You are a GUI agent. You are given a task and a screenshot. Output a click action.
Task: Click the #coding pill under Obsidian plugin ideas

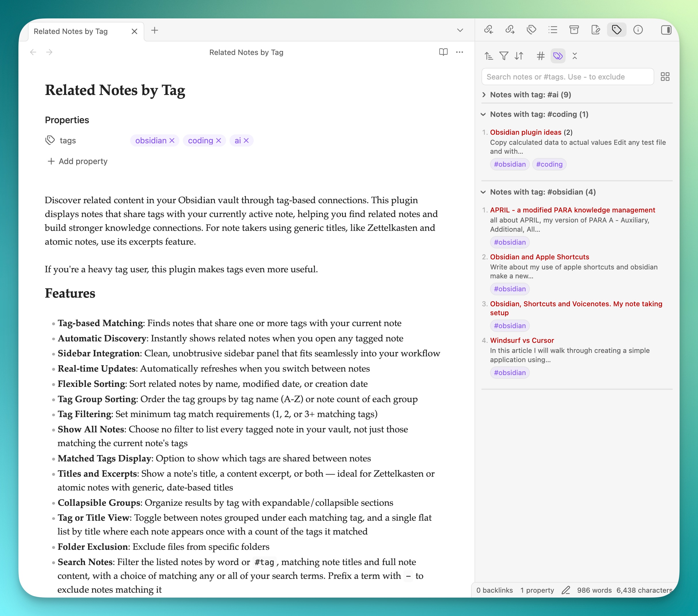click(549, 164)
